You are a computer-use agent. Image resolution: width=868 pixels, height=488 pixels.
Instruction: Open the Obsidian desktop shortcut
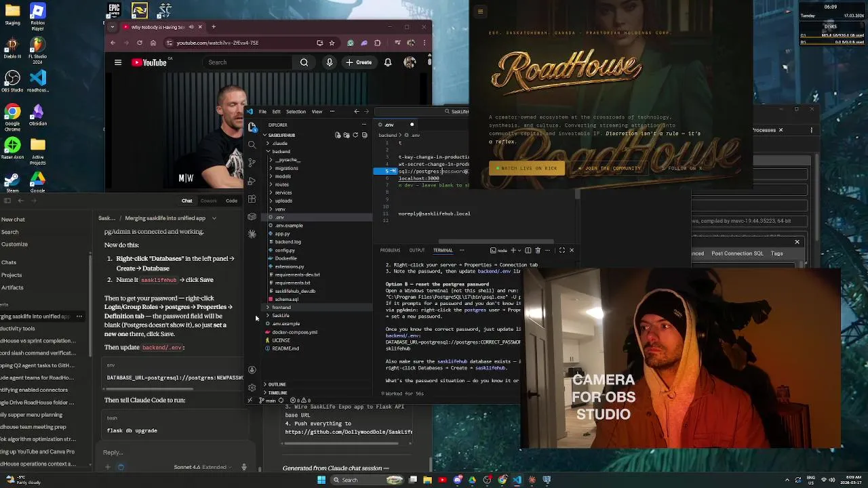click(x=38, y=115)
